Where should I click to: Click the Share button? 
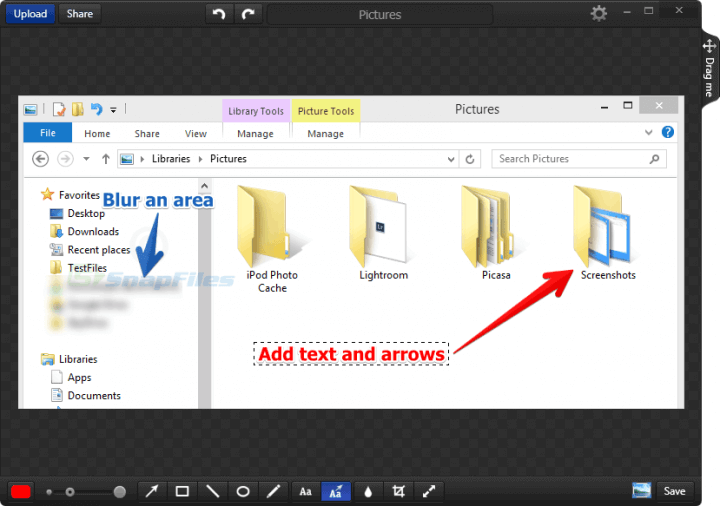pos(80,14)
